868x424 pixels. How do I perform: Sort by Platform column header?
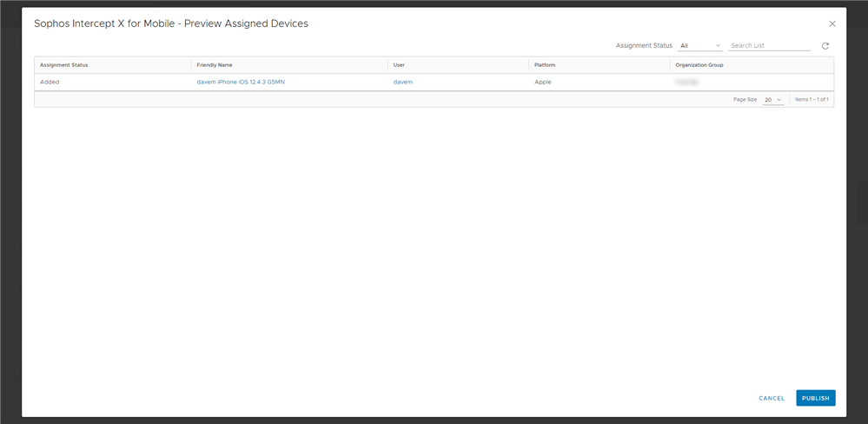tap(599, 65)
